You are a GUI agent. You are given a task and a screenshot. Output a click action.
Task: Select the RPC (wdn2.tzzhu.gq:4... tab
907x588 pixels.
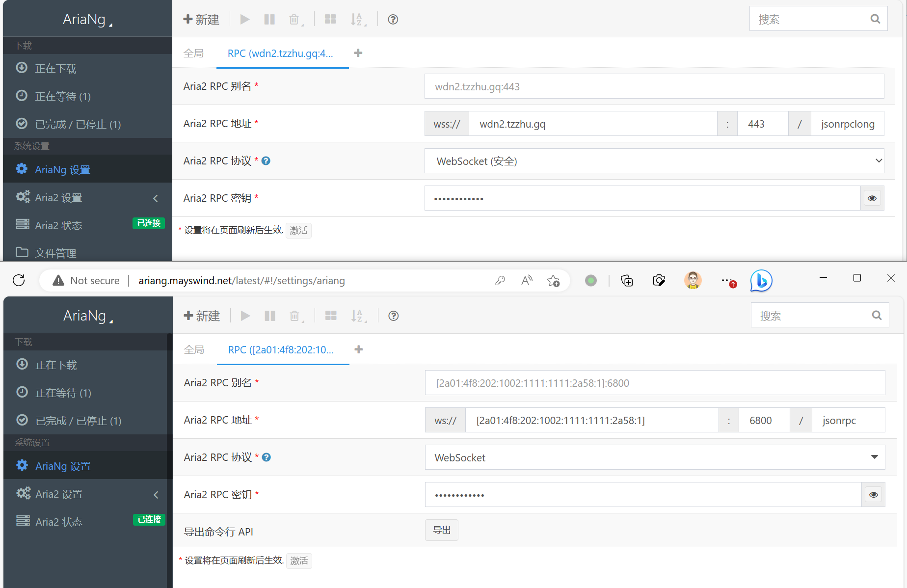pyautogui.click(x=280, y=53)
